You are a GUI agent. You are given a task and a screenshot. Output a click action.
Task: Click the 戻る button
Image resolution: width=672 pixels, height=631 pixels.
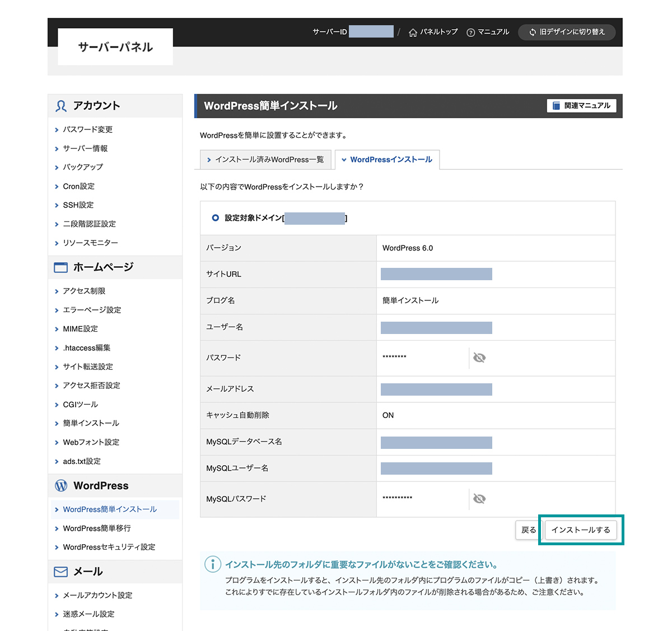point(528,530)
